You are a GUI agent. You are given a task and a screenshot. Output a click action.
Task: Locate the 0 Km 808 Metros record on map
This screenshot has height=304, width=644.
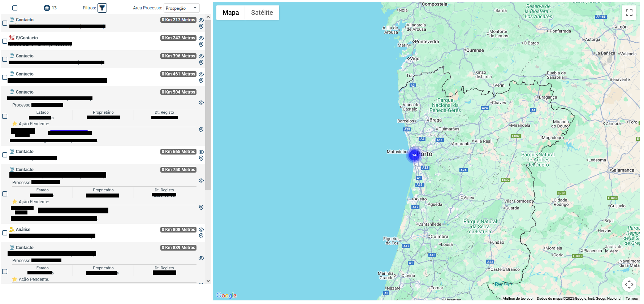click(x=201, y=236)
